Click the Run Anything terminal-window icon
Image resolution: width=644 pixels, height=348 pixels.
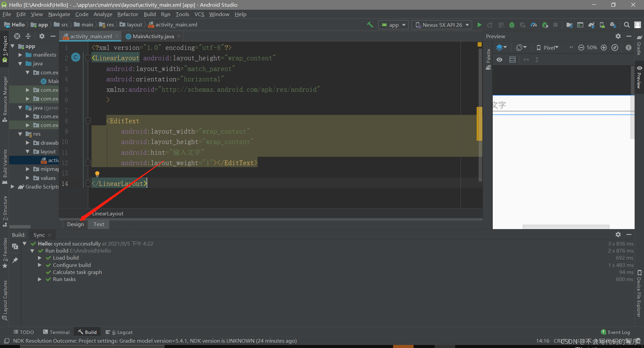coord(580,25)
